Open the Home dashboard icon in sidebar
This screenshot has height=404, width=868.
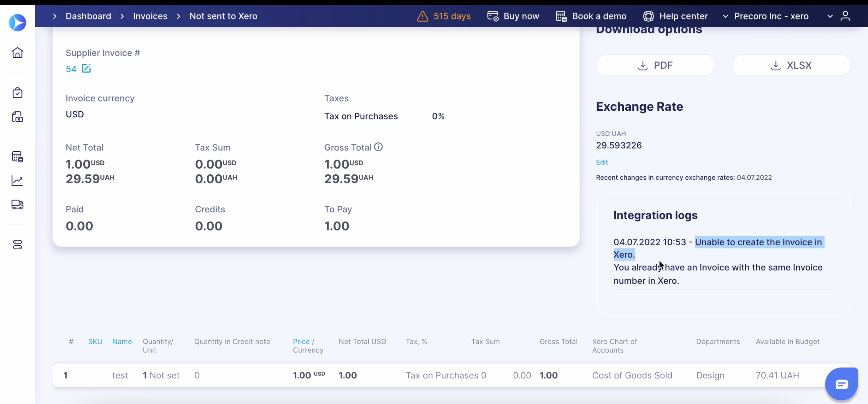[x=18, y=53]
